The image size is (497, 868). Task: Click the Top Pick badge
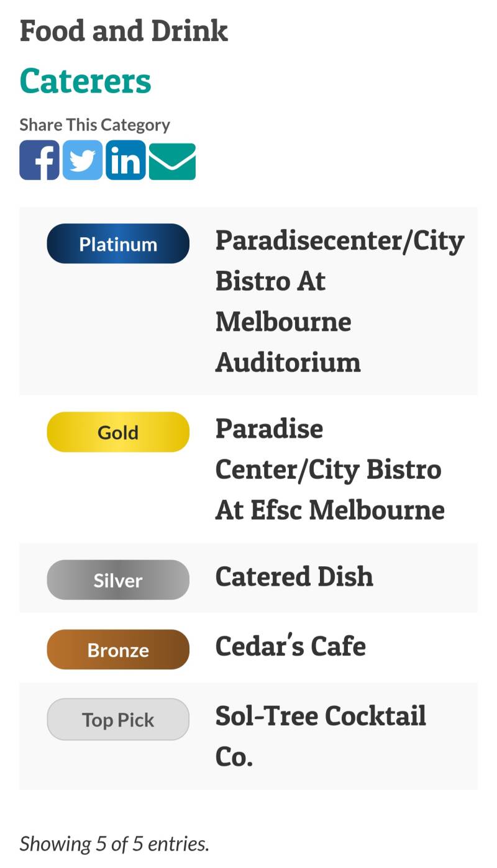(118, 720)
